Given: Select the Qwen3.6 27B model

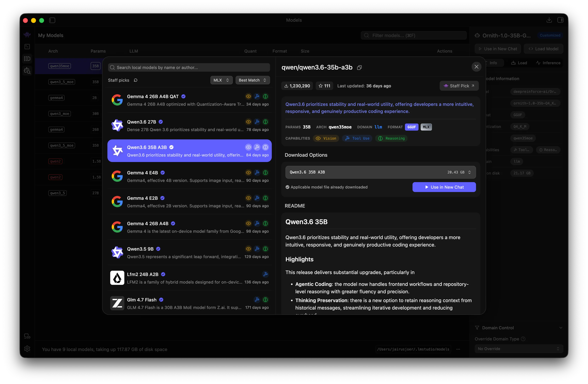Looking at the screenshot, I should pyautogui.click(x=189, y=126).
